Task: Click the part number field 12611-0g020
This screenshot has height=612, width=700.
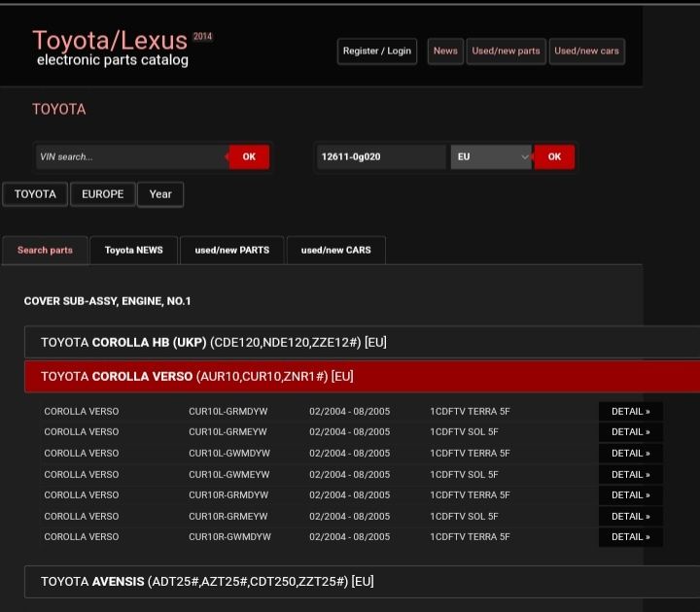Action: point(381,157)
